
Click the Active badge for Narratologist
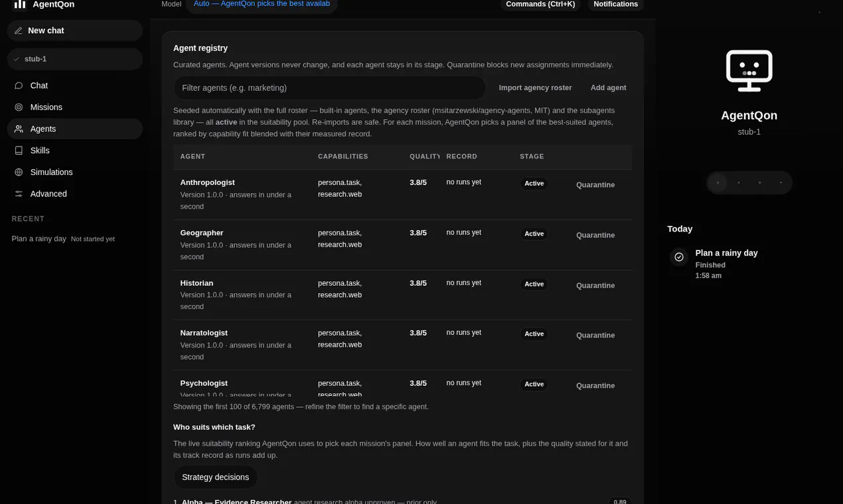534,334
